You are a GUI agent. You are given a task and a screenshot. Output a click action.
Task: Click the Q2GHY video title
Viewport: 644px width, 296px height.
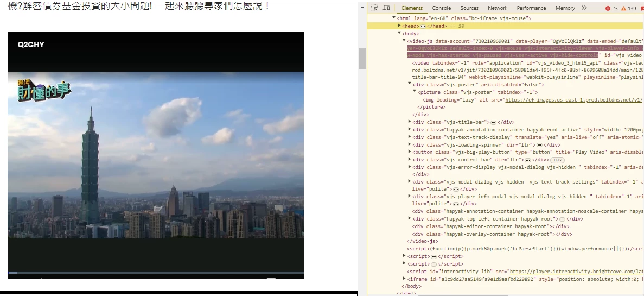click(x=31, y=45)
